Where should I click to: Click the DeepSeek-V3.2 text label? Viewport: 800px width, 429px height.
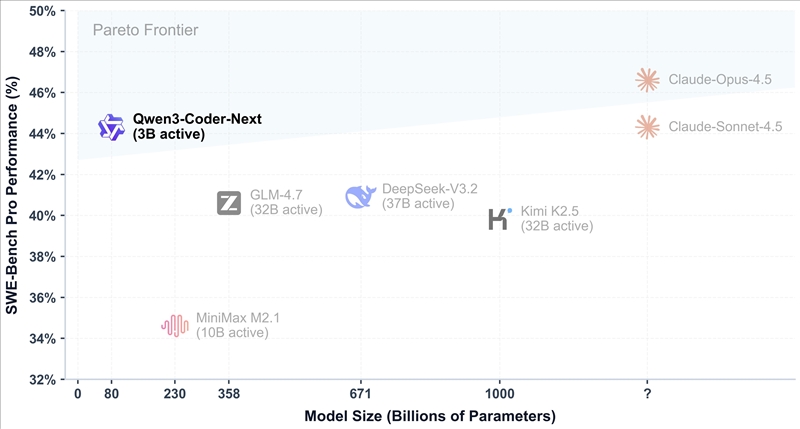click(430, 189)
